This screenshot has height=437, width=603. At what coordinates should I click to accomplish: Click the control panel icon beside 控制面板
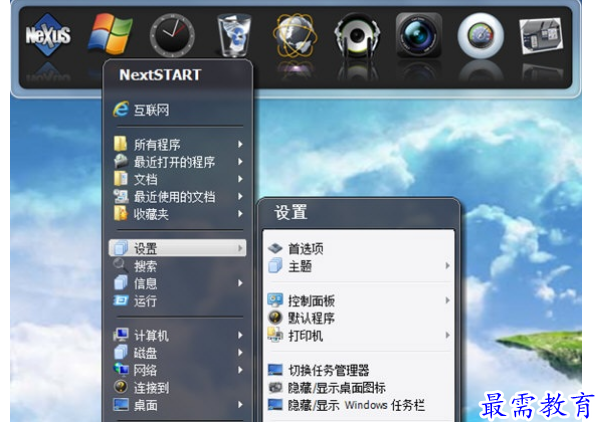click(275, 300)
